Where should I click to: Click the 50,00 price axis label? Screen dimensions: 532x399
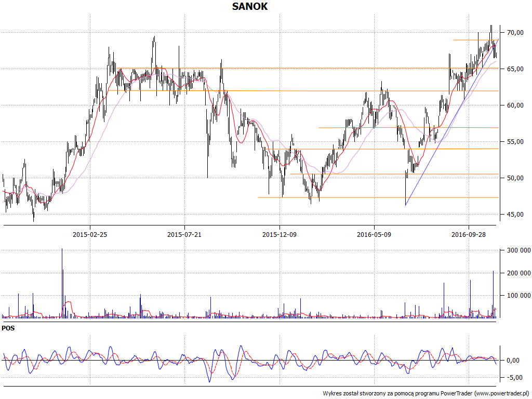(x=515, y=178)
